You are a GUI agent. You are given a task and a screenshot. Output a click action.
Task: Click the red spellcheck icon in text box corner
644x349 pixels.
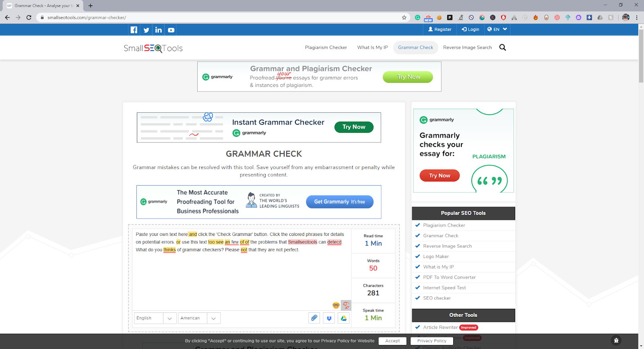pos(346,305)
